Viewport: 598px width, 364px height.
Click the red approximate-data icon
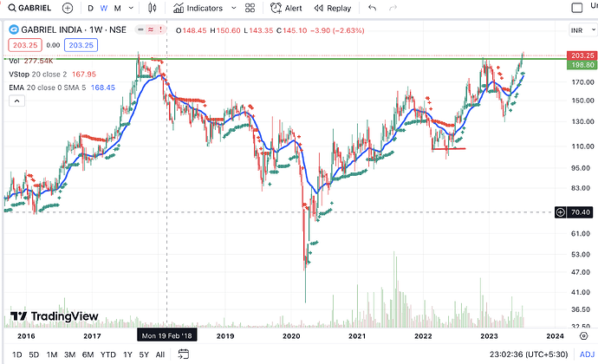151,29
